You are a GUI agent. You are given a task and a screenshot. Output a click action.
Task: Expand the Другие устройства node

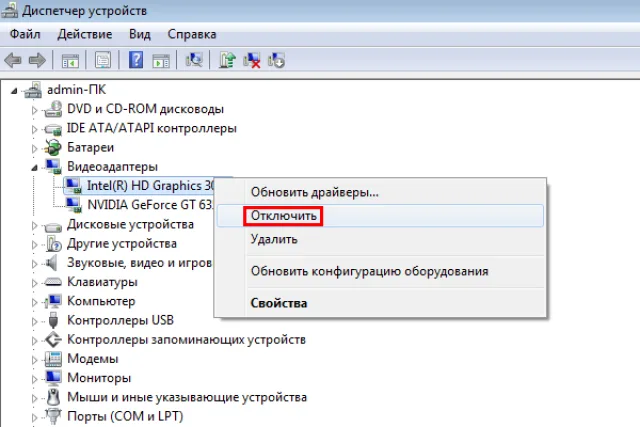[34, 245]
